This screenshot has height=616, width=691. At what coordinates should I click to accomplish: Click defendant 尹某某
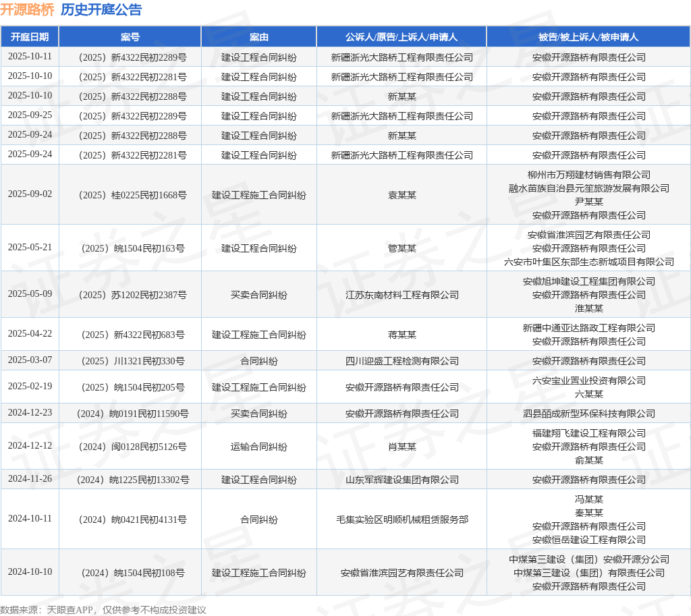588,201
